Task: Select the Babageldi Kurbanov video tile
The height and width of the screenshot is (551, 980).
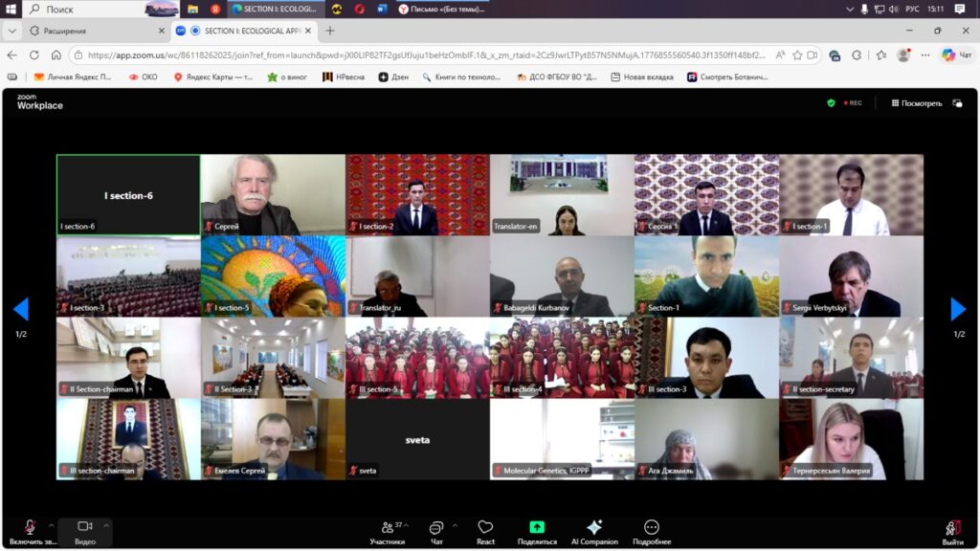Action: 562,276
